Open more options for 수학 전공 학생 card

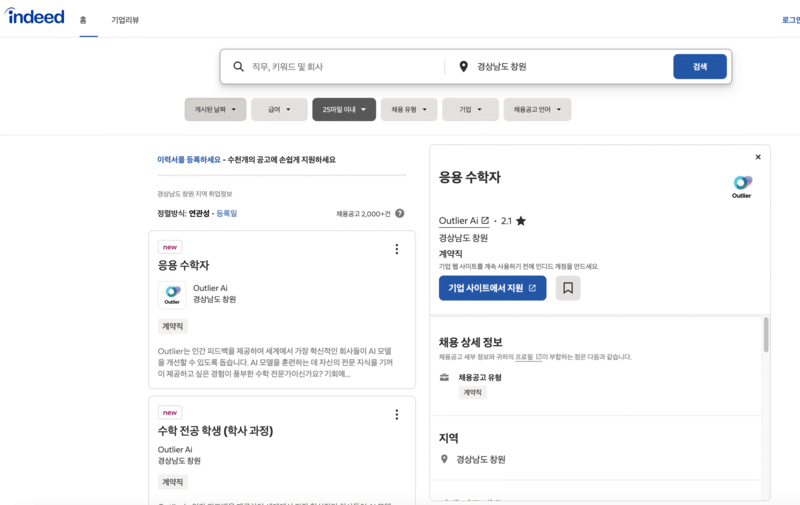click(x=396, y=414)
